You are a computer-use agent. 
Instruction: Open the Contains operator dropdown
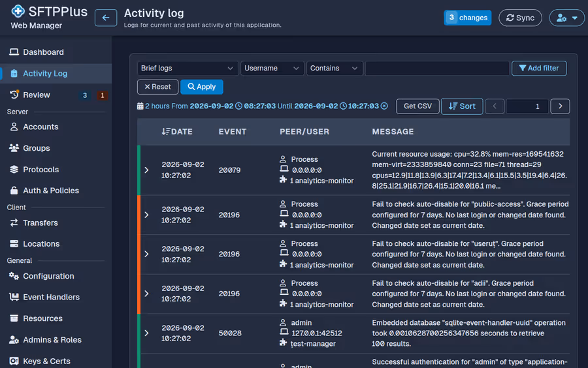[x=335, y=68]
